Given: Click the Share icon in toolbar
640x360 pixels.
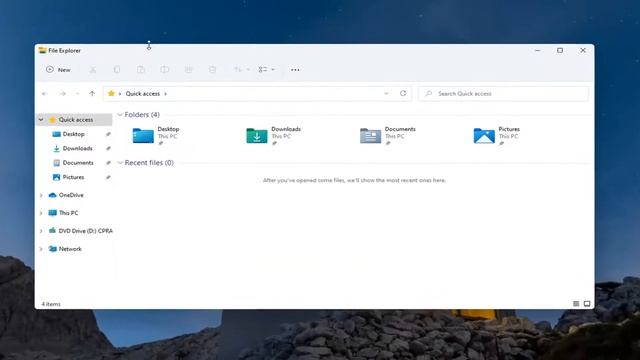Looking at the screenshot, I should click(188, 70).
